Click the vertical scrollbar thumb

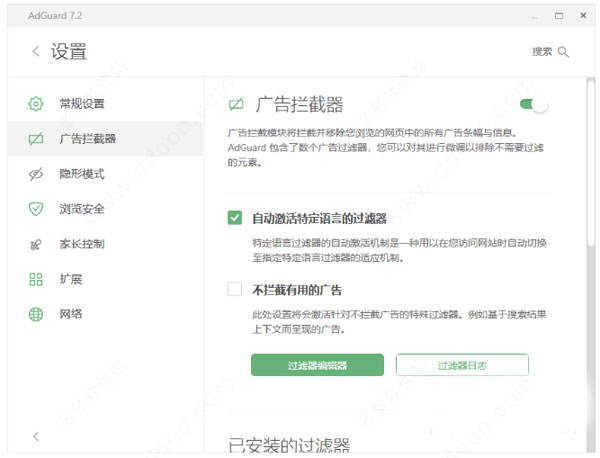[591, 161]
